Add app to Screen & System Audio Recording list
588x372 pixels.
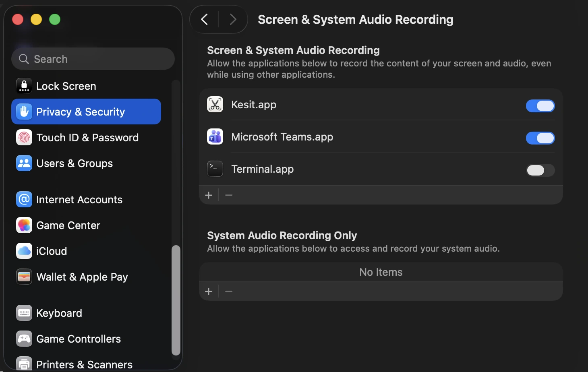(x=209, y=195)
